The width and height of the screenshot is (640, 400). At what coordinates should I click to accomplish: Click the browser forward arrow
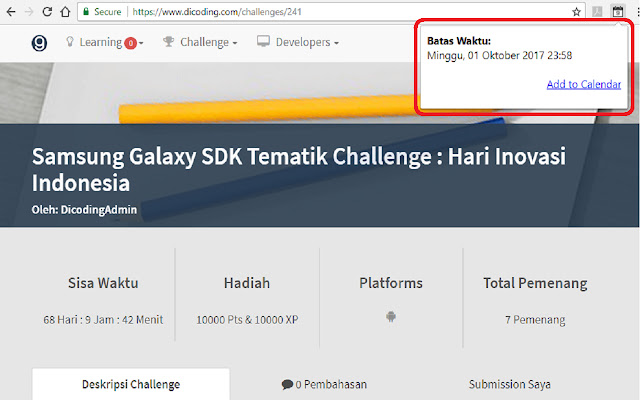click(29, 12)
